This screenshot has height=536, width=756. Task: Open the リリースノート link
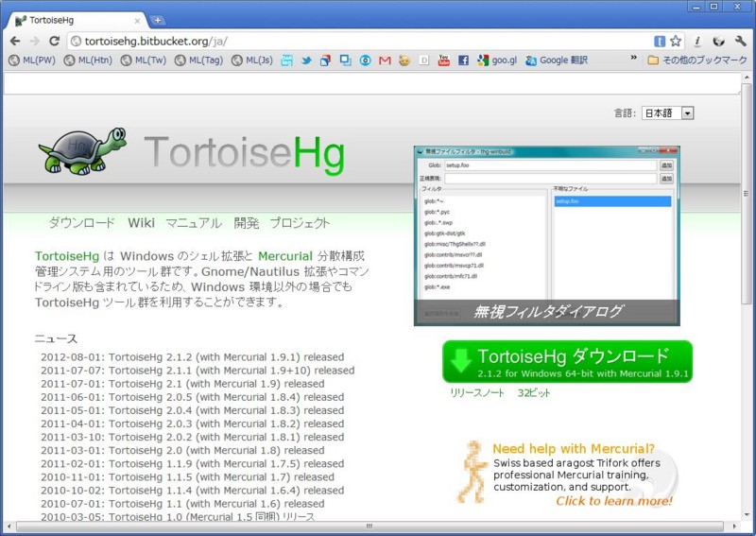pos(477,392)
